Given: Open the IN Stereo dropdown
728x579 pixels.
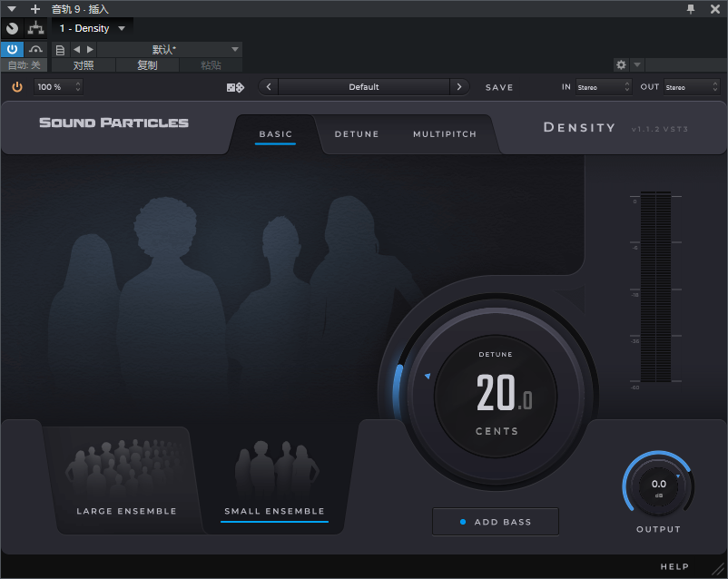Looking at the screenshot, I should [603, 87].
